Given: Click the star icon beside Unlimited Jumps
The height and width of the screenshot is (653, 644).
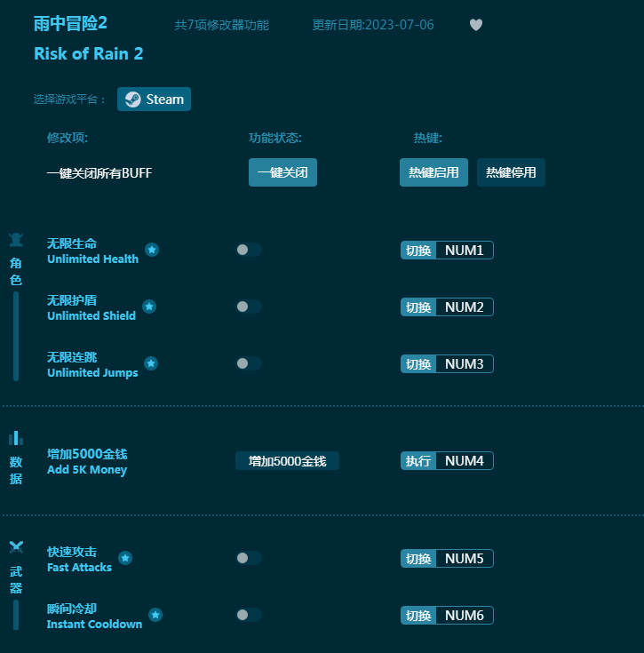Looking at the screenshot, I should [151, 363].
